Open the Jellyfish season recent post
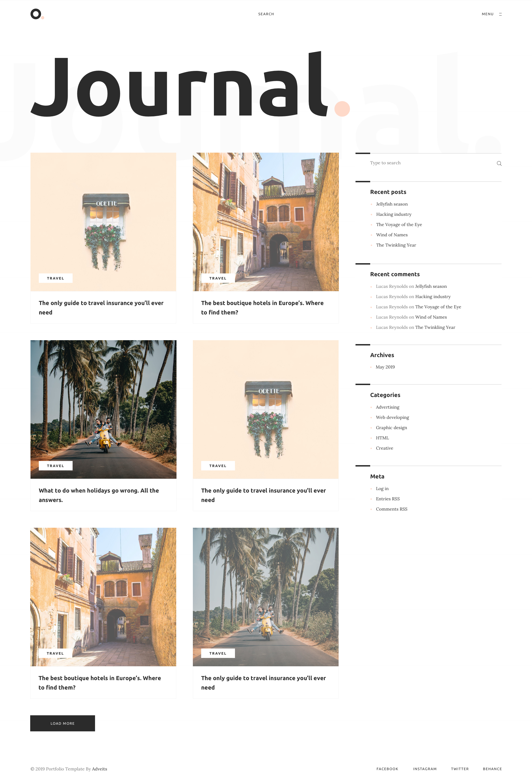This screenshot has width=532, height=784. click(392, 204)
